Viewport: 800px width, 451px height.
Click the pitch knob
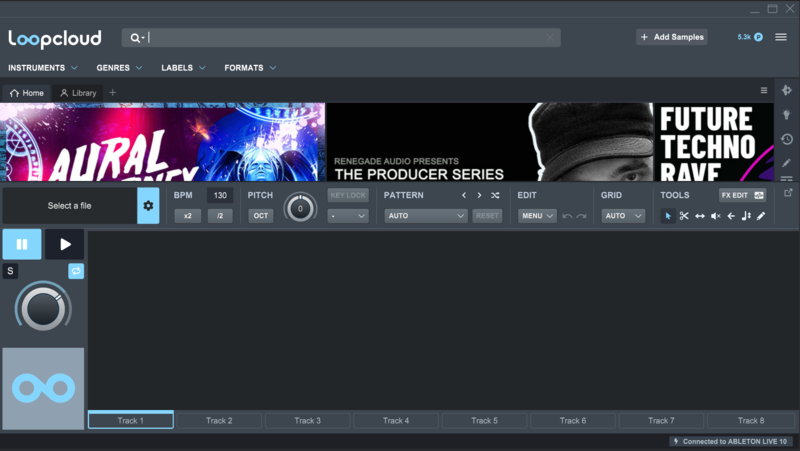[x=300, y=208]
